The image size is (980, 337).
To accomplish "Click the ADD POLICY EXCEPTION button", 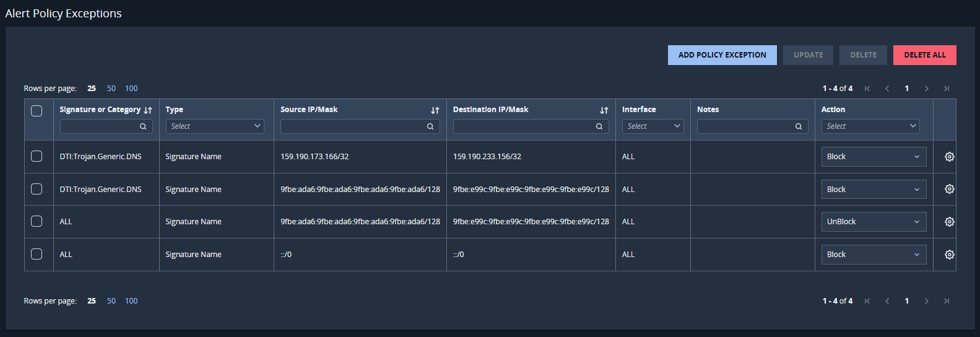I will click(x=722, y=55).
